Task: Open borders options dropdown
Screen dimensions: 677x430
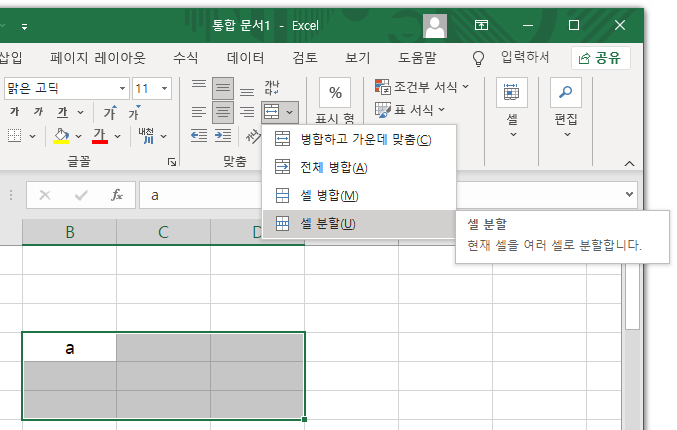Action: click(33, 136)
